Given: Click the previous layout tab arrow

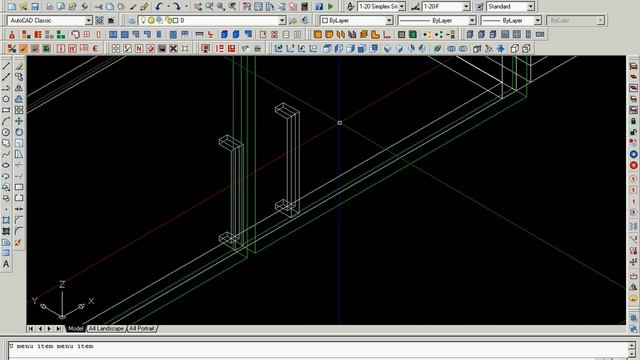Looking at the screenshot, I should click(40, 329).
